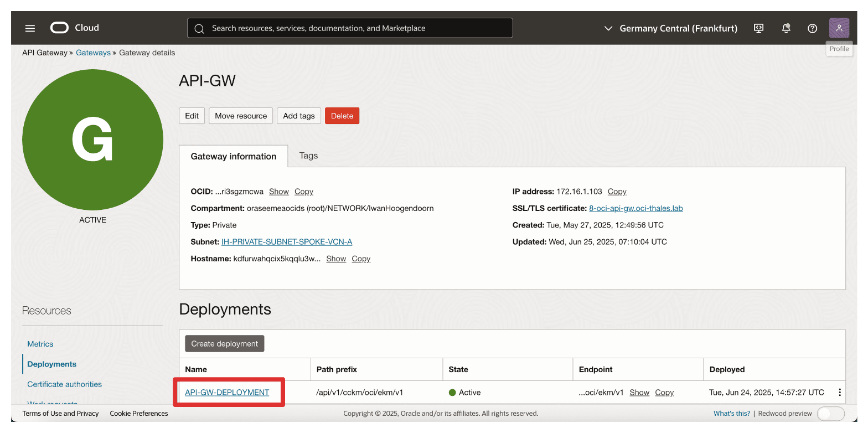Click the Type: Private text

tap(214, 225)
